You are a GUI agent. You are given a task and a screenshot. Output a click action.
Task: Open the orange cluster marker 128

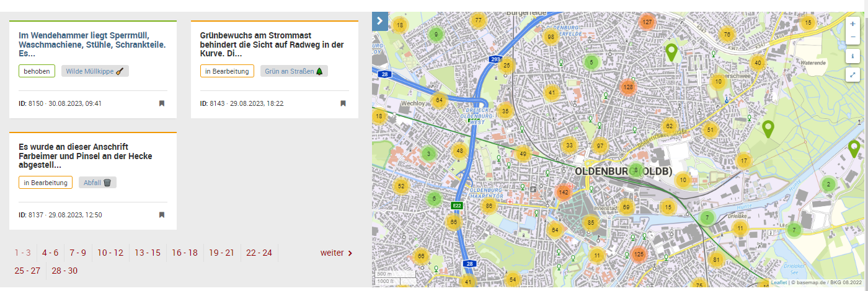coord(628,87)
